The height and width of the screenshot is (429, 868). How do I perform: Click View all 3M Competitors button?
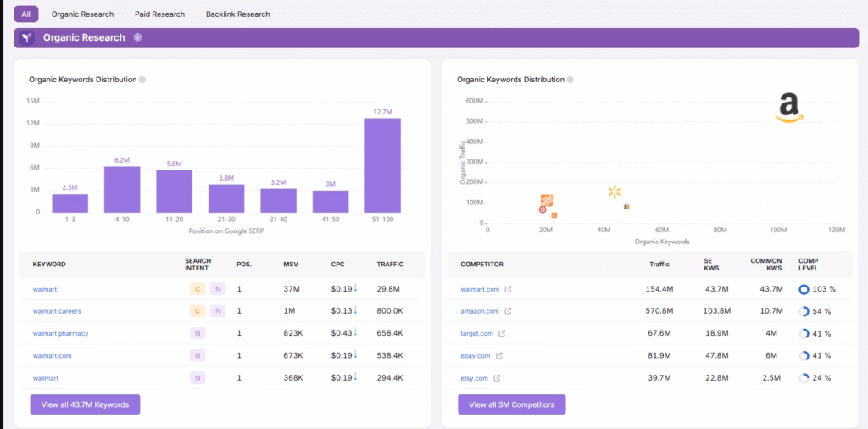(x=512, y=404)
